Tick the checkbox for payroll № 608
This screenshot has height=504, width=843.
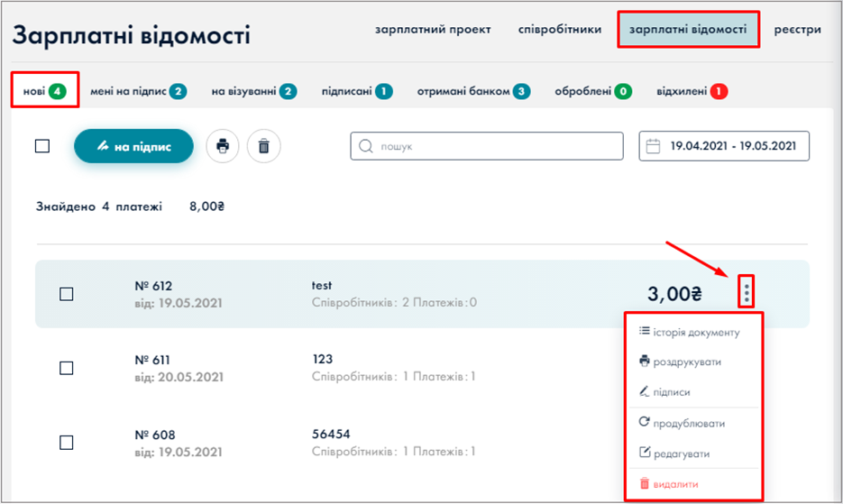[x=66, y=442]
